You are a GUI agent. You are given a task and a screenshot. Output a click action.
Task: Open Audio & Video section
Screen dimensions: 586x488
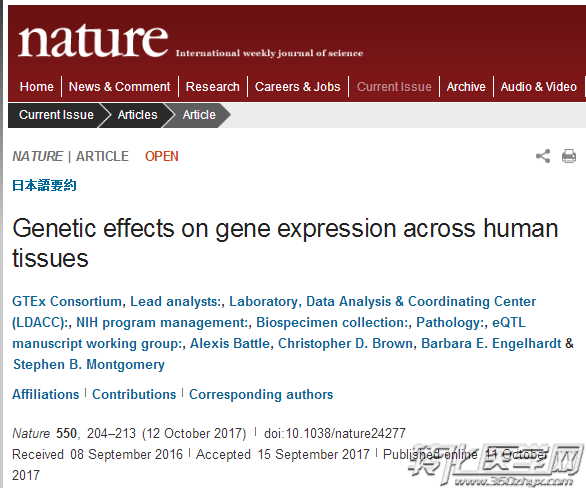(x=539, y=87)
